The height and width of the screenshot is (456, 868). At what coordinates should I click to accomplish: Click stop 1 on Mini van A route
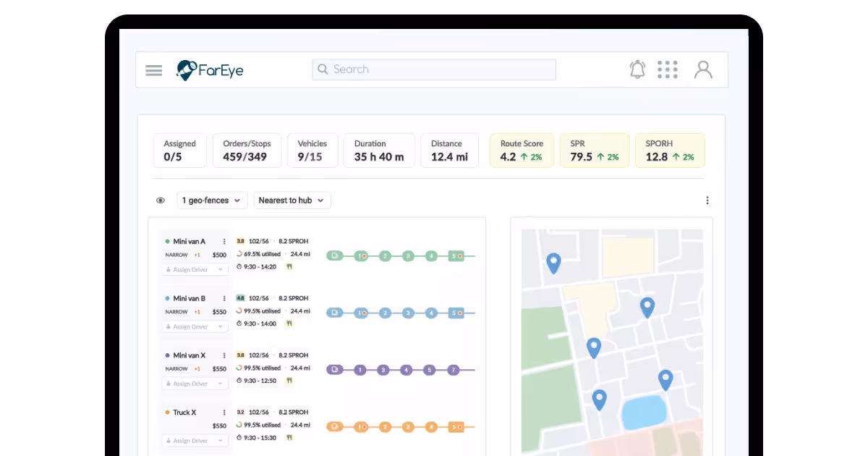[x=362, y=256]
